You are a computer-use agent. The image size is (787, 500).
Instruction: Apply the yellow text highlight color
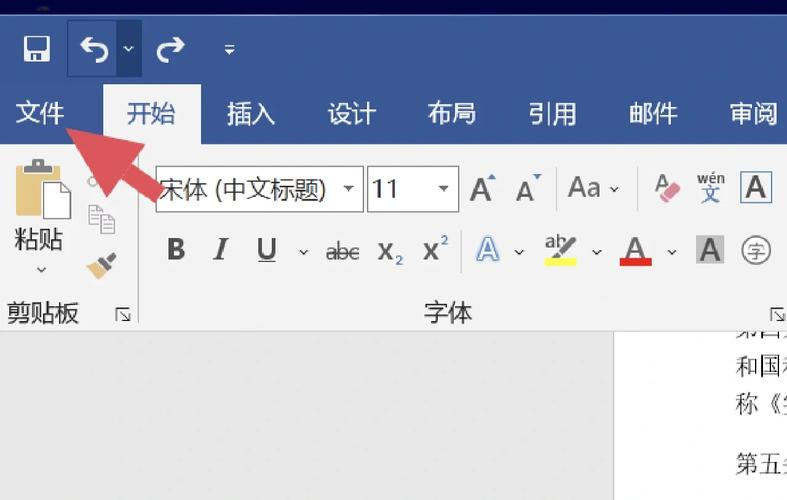(x=561, y=250)
